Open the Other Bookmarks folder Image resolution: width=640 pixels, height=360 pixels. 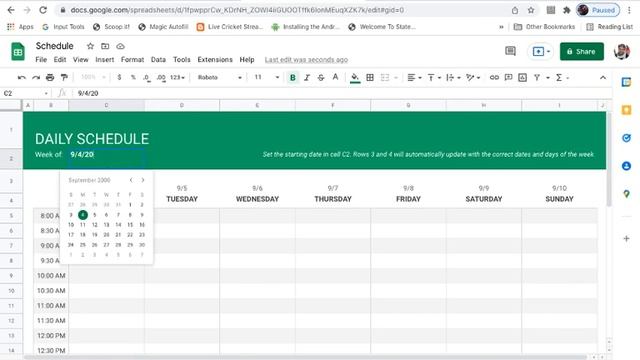point(544,27)
